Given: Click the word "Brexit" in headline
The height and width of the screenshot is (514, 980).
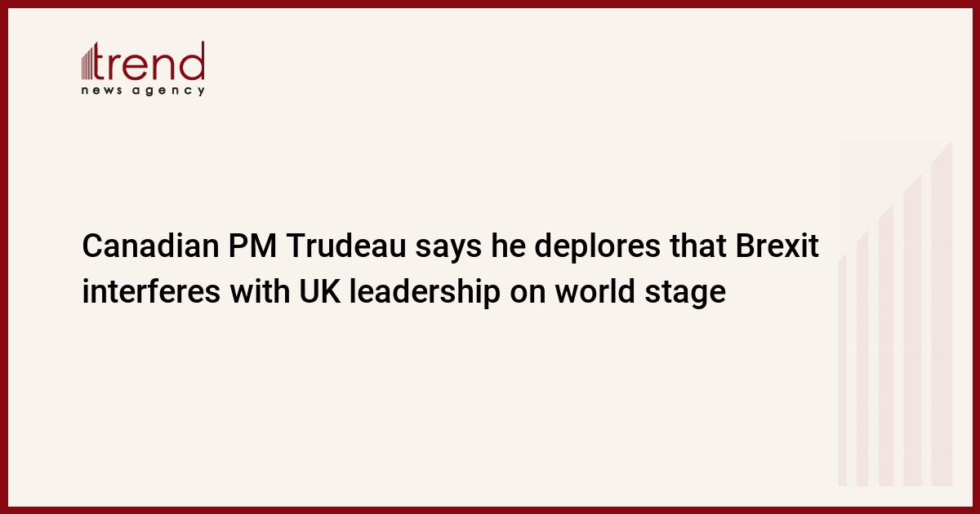Looking at the screenshot, I should point(778,247).
